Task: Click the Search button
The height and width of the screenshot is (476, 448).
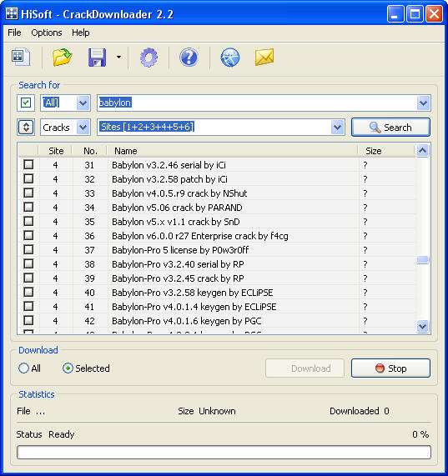Action: click(x=390, y=128)
